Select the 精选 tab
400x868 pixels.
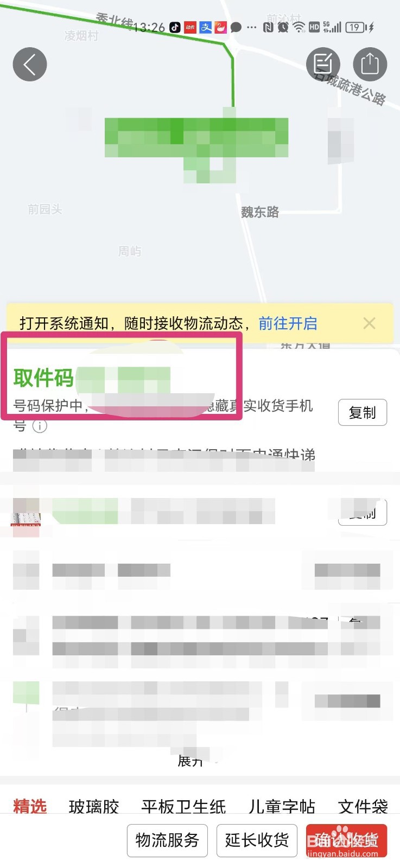point(30,807)
